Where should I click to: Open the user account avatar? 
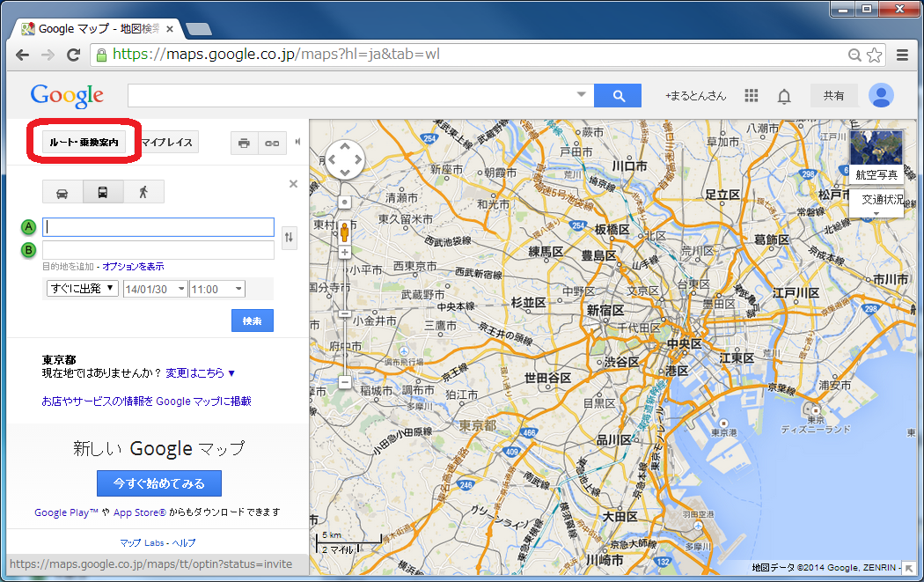click(x=881, y=95)
